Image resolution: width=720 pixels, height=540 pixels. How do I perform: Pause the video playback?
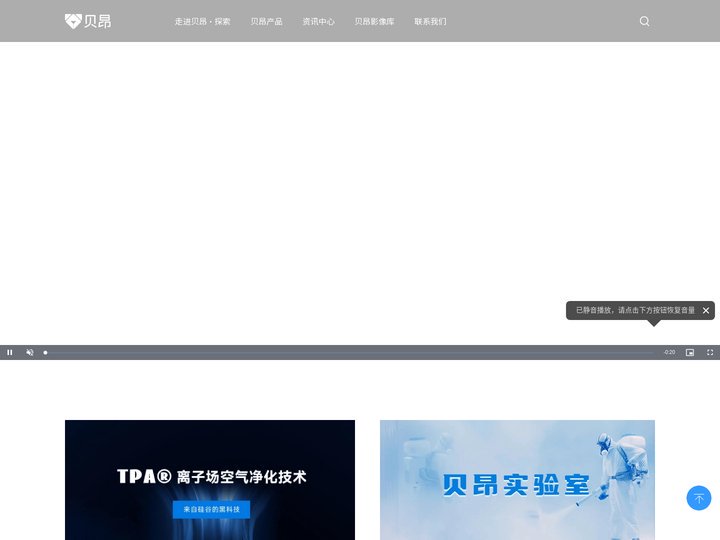click(10, 353)
